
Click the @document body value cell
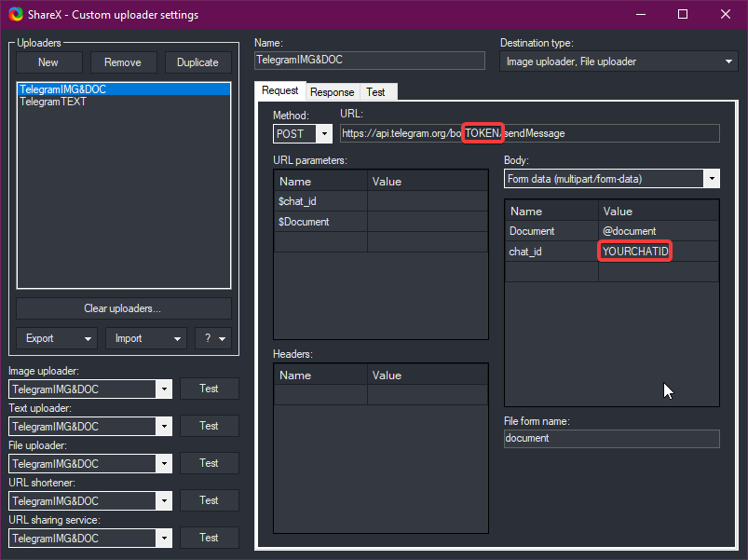pos(659,231)
